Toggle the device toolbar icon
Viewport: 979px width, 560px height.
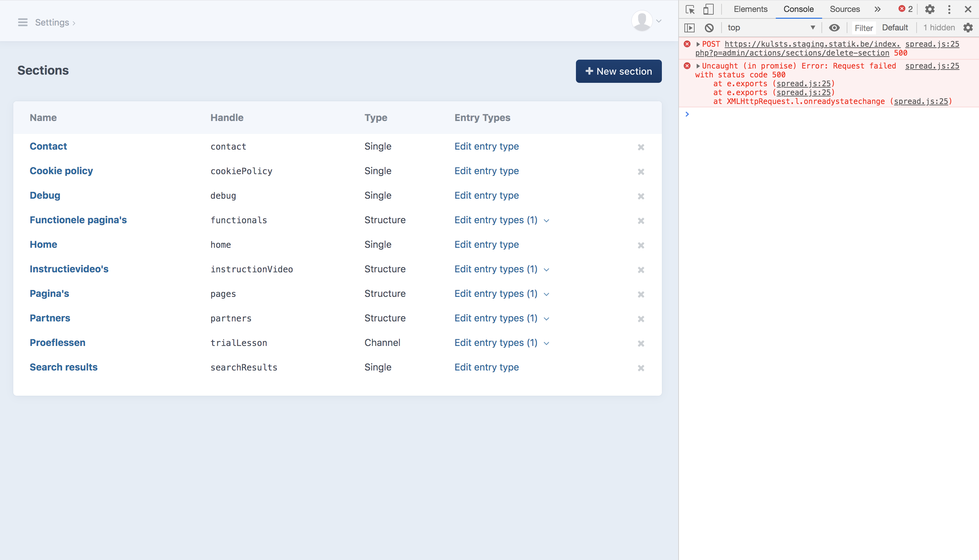pos(708,9)
